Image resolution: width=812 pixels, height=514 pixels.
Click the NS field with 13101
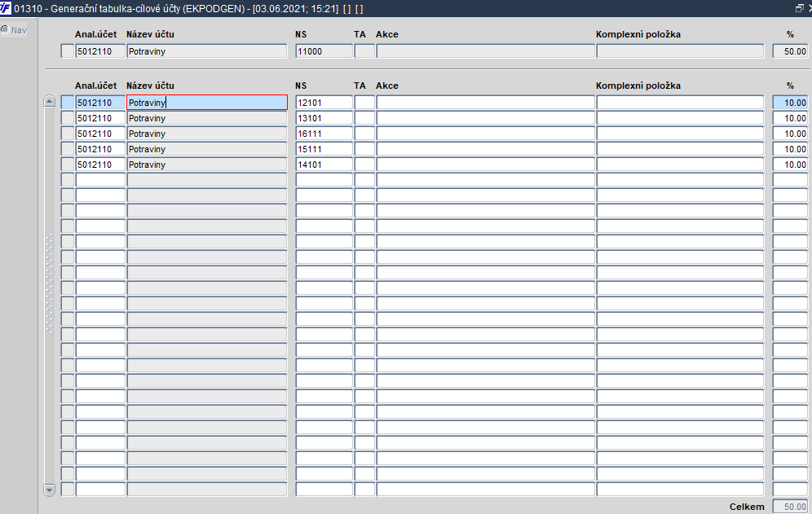pyautogui.click(x=324, y=118)
